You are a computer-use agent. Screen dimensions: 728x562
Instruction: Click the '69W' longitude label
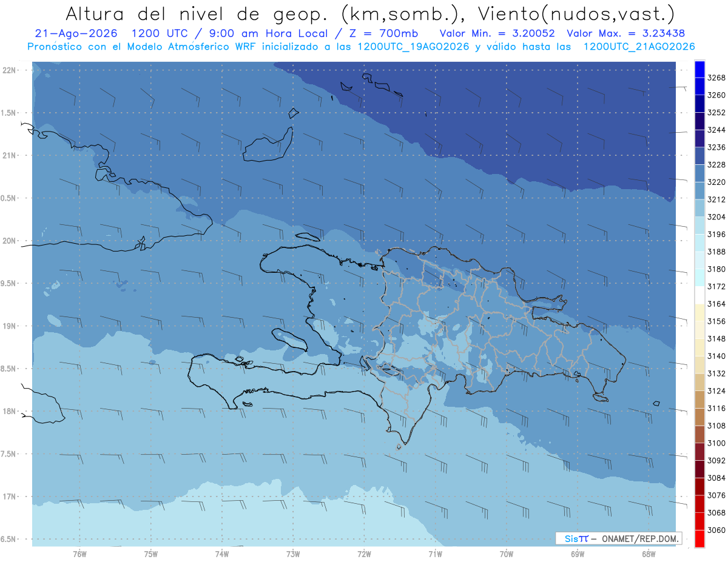578,554
